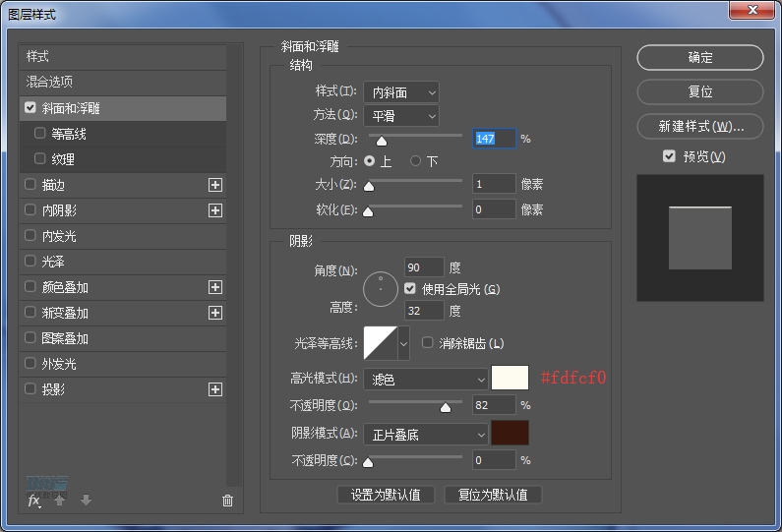Click the plus icon next to 内阴影
The width and height of the screenshot is (782, 532).
coord(215,210)
